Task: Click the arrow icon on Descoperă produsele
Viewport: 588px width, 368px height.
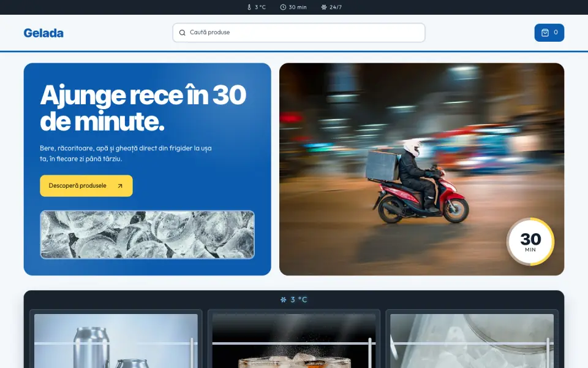Action: [x=120, y=186]
